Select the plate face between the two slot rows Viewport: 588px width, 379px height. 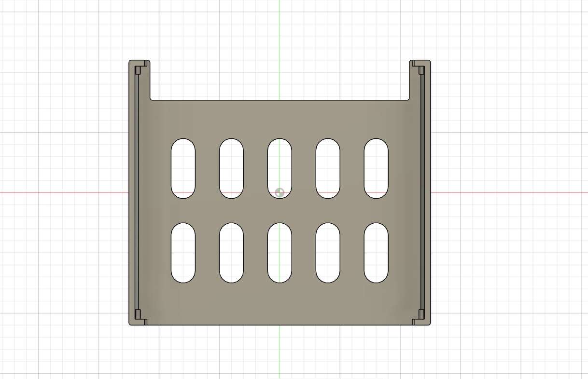[x=280, y=211]
